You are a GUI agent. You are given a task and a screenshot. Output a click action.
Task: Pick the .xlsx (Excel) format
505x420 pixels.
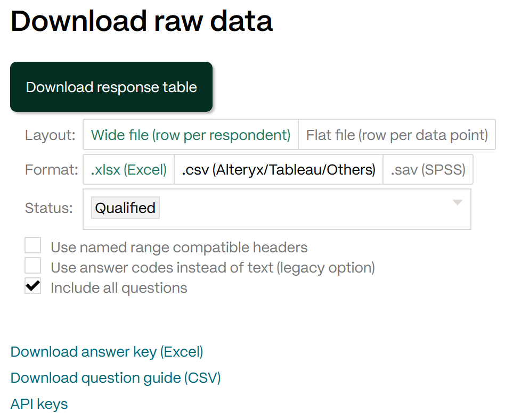pyautogui.click(x=128, y=169)
